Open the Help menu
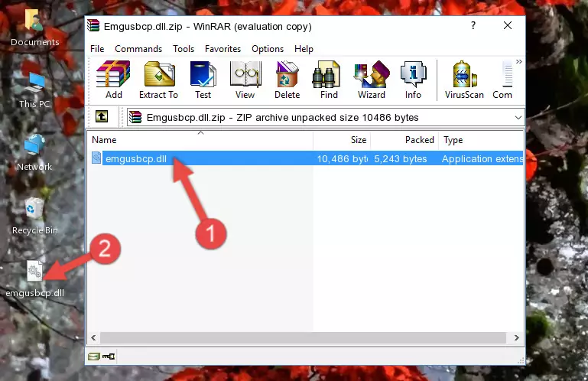 pyautogui.click(x=304, y=49)
